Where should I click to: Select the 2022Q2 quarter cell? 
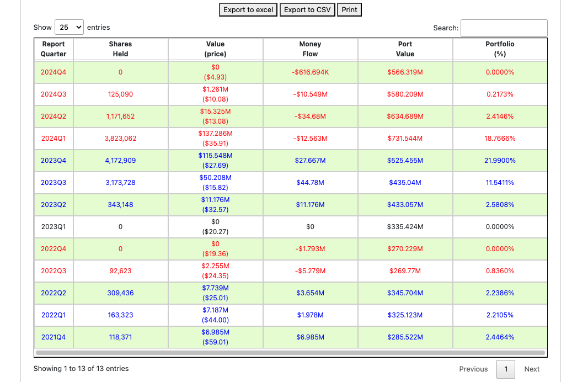(54, 293)
